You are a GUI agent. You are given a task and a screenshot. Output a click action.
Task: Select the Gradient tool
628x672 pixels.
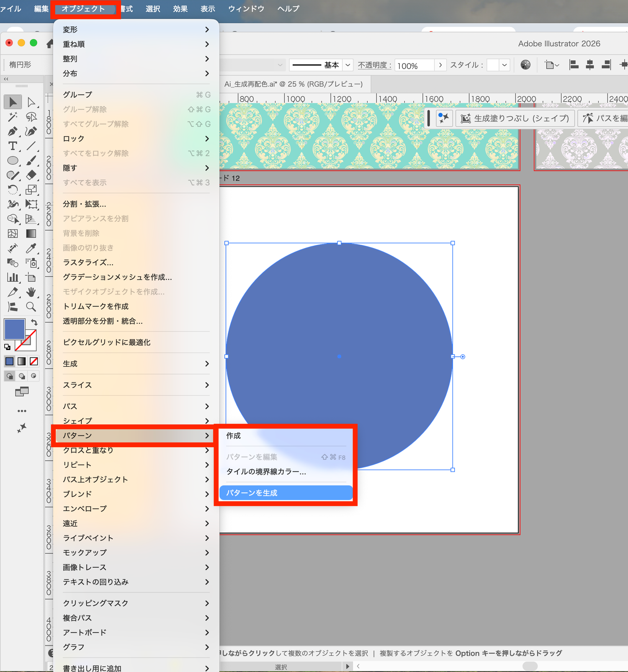click(31, 234)
